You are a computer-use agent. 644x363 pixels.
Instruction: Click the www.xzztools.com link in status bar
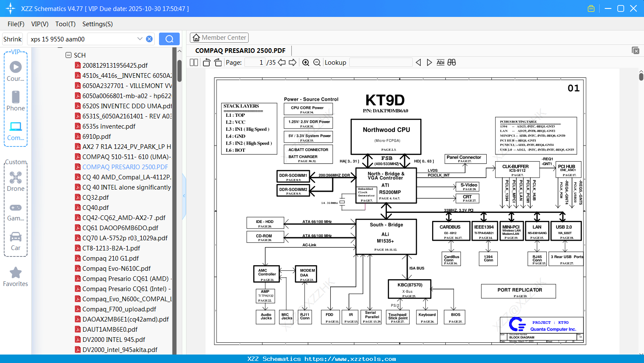(350, 359)
